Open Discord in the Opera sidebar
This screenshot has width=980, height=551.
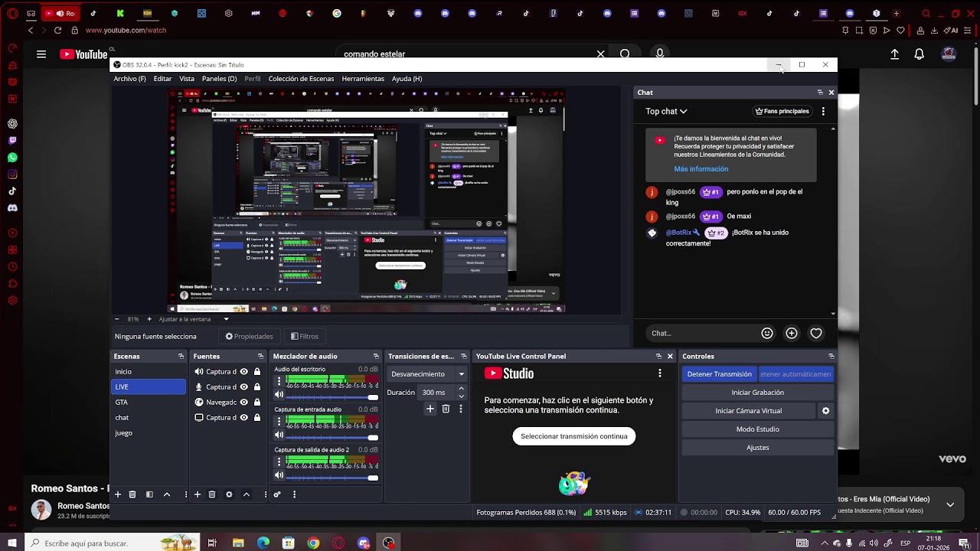pyautogui.click(x=12, y=207)
